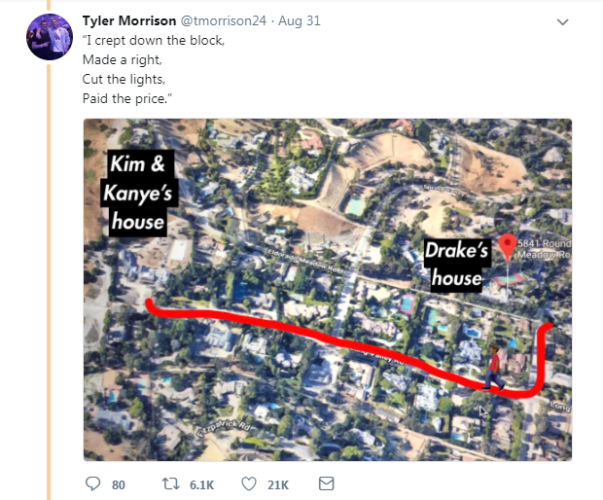Open the tweet options chevron dropdown

pyautogui.click(x=563, y=21)
